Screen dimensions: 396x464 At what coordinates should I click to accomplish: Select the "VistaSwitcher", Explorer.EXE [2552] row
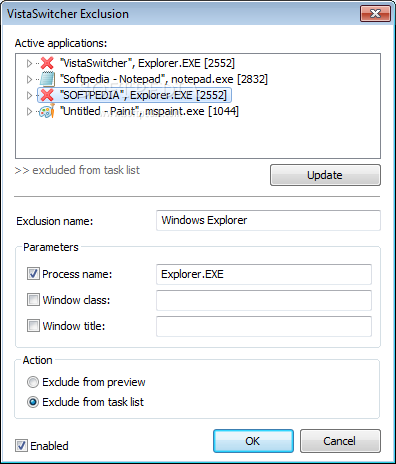point(147,63)
